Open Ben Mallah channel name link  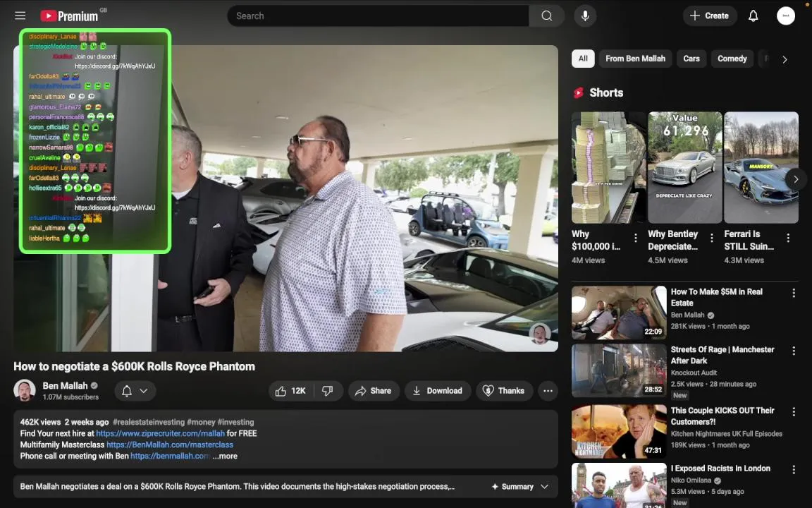click(66, 386)
